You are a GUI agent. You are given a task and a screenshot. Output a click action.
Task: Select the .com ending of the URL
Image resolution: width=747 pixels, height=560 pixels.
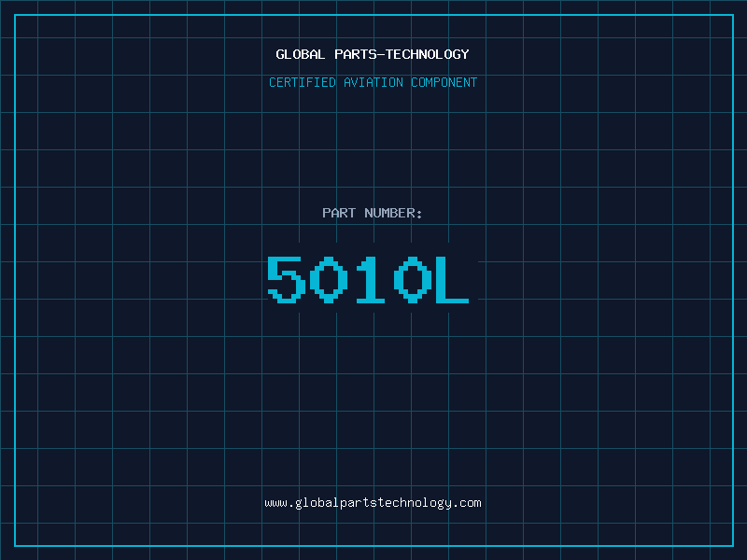coord(466,503)
